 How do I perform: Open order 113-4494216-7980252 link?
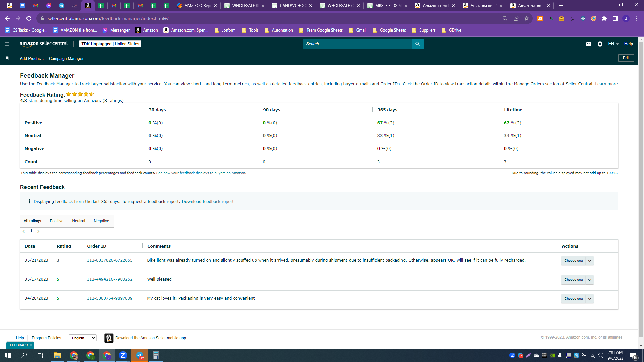tap(110, 279)
